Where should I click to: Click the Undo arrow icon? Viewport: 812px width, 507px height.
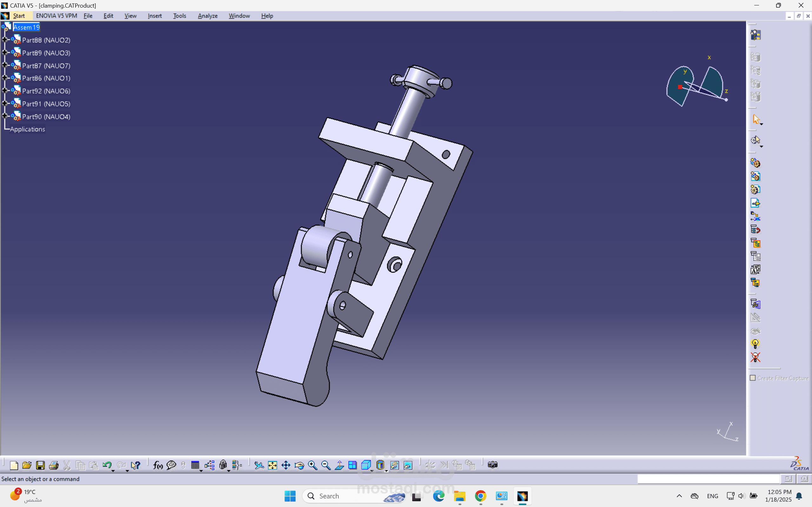(107, 465)
